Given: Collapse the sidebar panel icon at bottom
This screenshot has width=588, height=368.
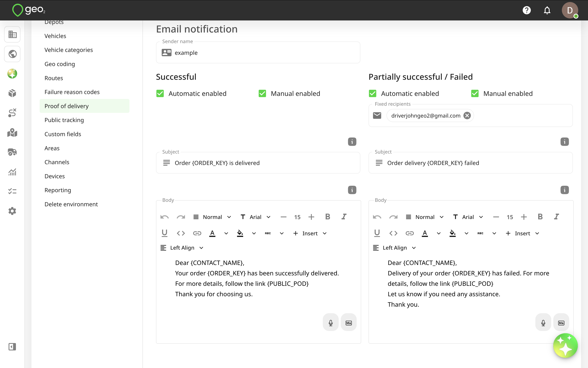Looking at the screenshot, I should pyautogui.click(x=12, y=347).
